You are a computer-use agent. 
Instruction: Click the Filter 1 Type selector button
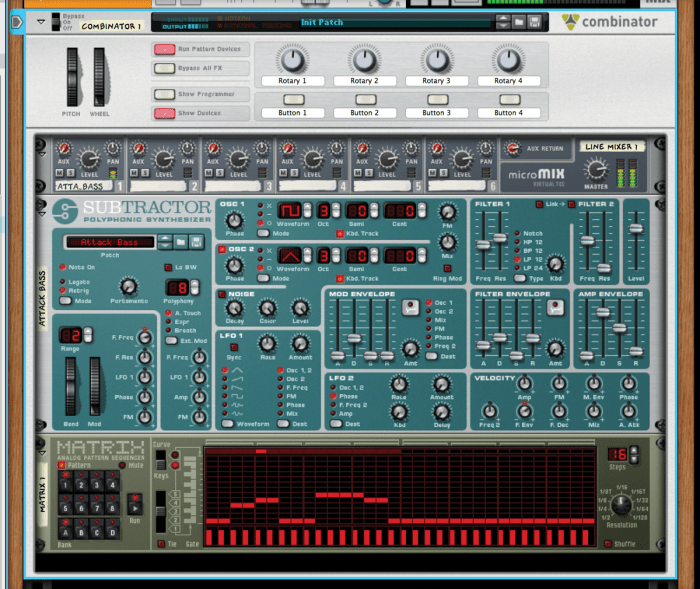(x=520, y=278)
